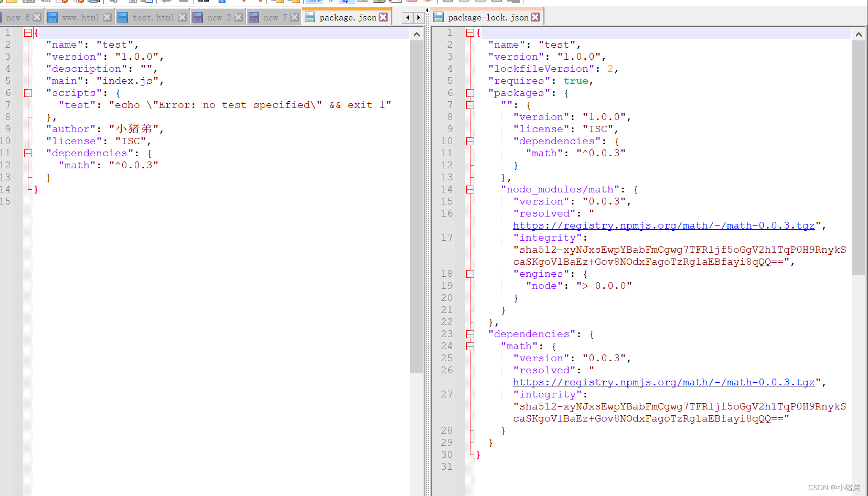Click the "node" key under engines

click(544, 286)
